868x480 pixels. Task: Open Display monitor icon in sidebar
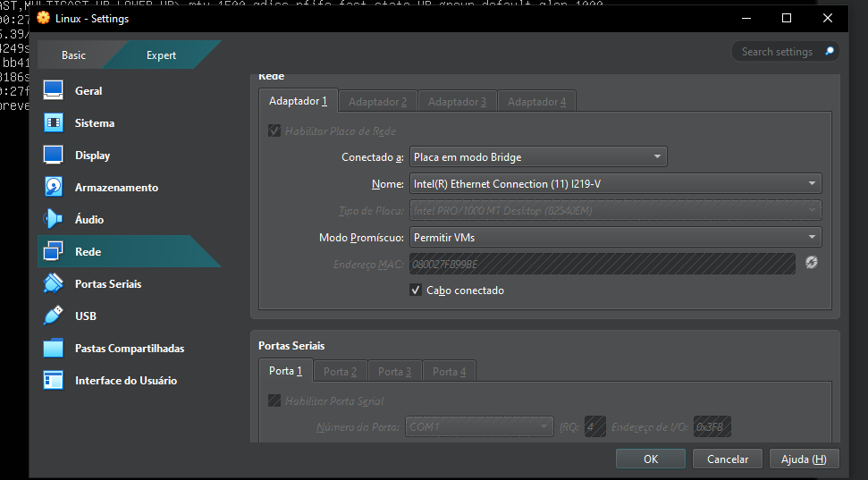click(x=53, y=155)
